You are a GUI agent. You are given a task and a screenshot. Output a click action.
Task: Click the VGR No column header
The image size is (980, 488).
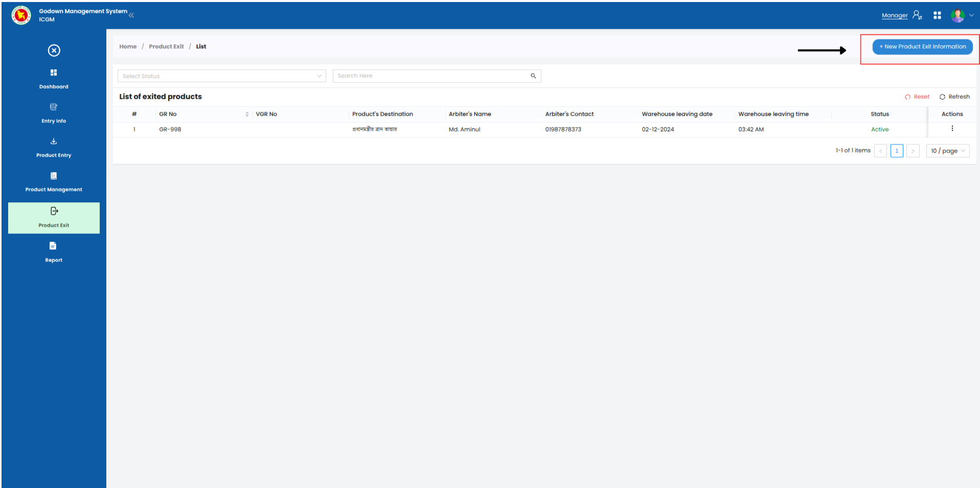pos(266,114)
